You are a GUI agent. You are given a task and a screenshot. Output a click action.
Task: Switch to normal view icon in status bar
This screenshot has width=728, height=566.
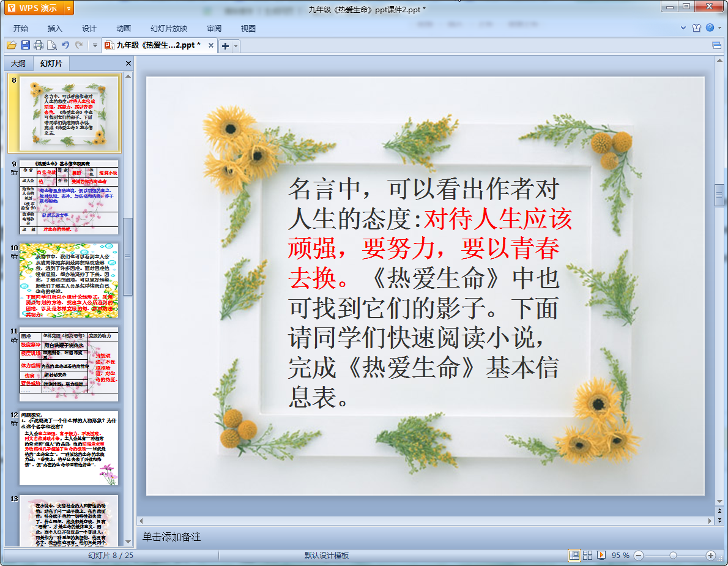(x=574, y=556)
